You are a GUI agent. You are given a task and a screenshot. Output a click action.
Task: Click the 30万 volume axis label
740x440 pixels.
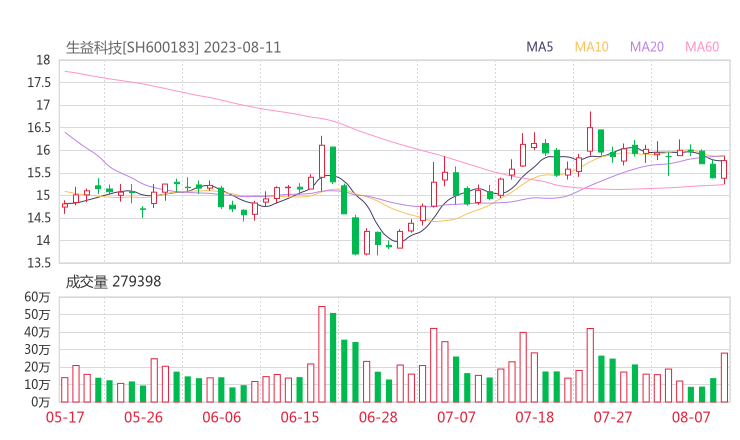coord(37,350)
